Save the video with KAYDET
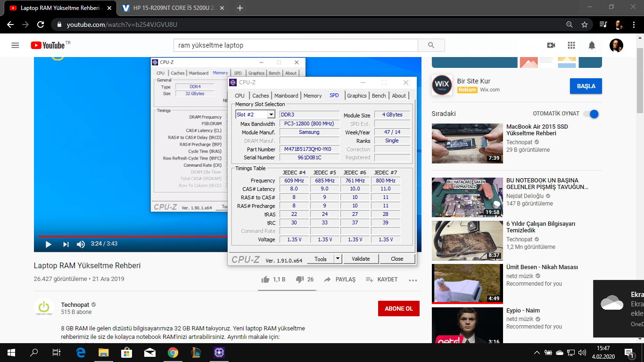This screenshot has width=644, height=362. pos(382,280)
